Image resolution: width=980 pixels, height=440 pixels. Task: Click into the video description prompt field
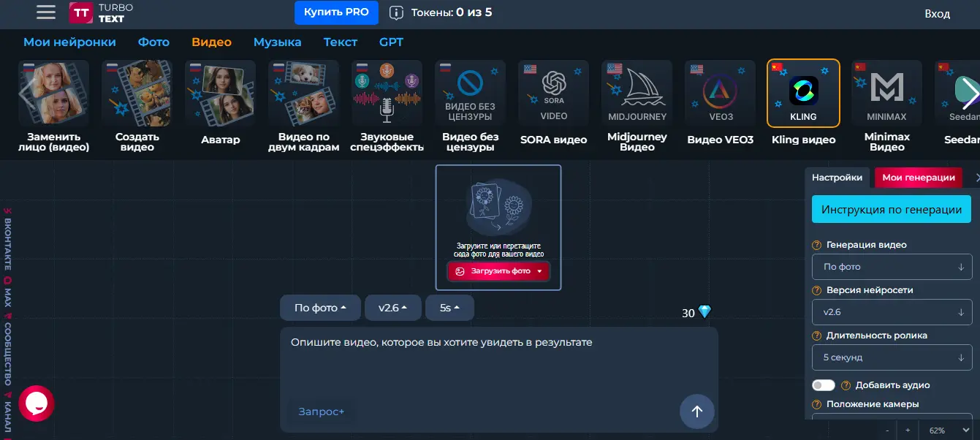click(498, 365)
